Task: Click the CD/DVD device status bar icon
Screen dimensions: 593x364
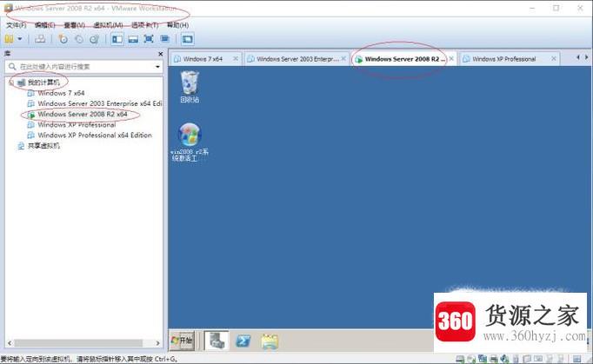Action: (x=471, y=359)
